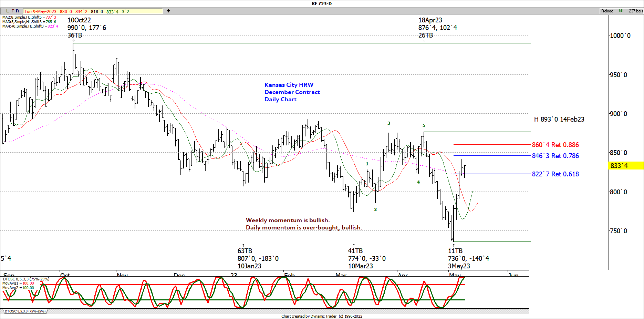Click the date and price data bar

click(x=93, y=11)
